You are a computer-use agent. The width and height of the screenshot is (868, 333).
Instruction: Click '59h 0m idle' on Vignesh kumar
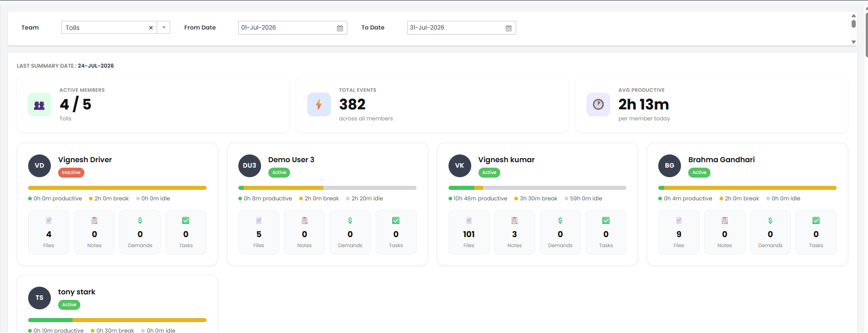tap(586, 199)
